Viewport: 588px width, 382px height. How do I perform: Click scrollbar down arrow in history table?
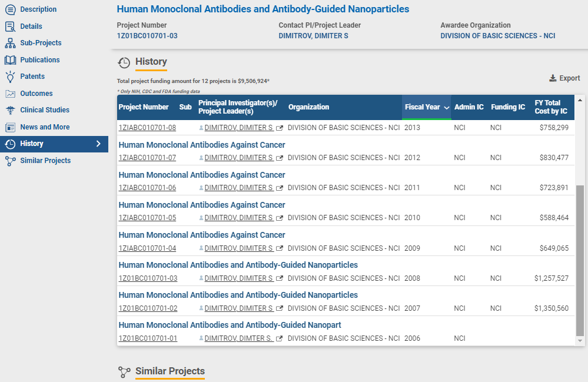coord(580,341)
